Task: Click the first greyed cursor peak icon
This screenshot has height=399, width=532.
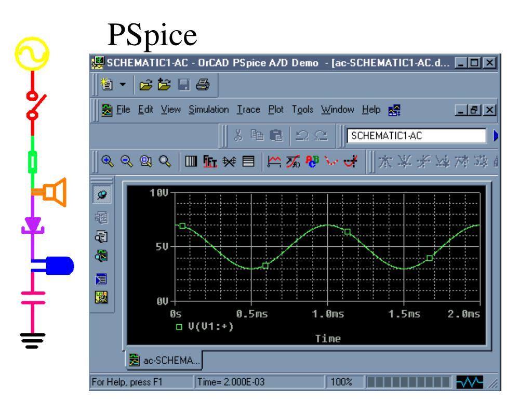Action: pyautogui.click(x=385, y=162)
